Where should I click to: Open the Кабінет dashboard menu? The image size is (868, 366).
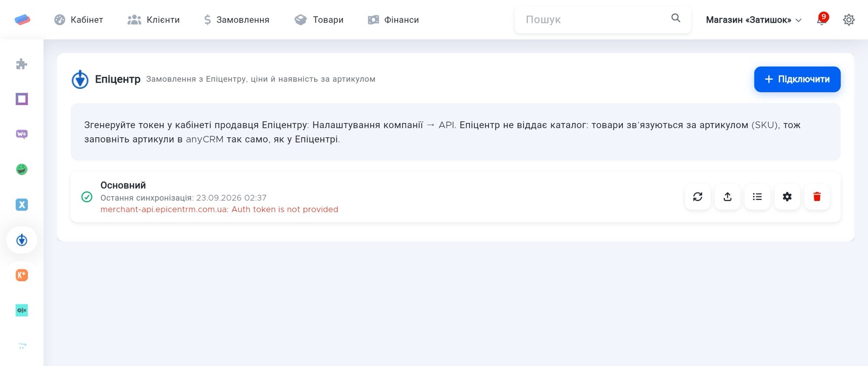pos(79,20)
